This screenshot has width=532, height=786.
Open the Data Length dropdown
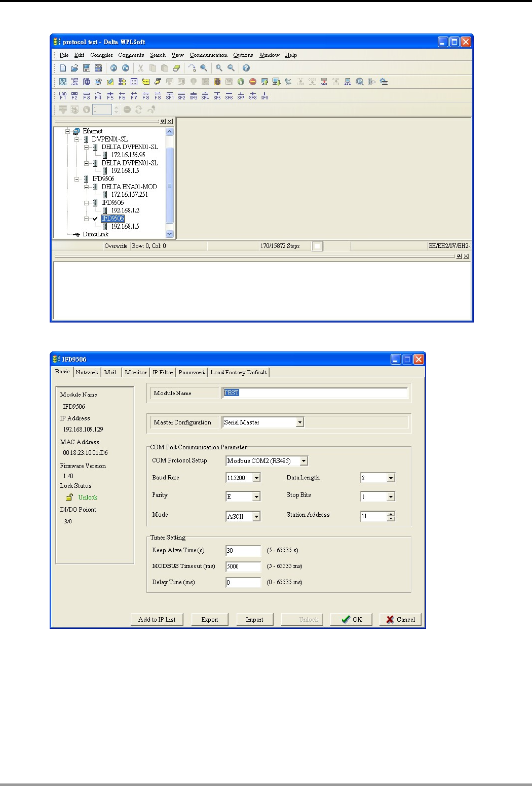click(391, 478)
